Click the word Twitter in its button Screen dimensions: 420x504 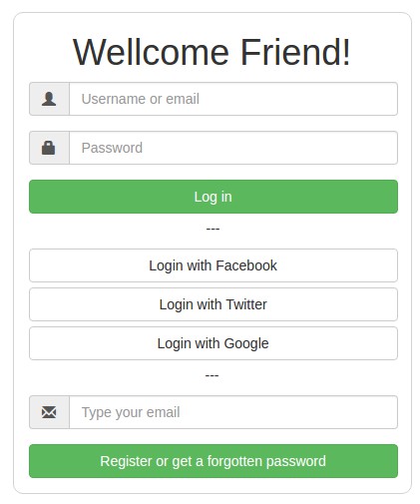click(x=246, y=304)
